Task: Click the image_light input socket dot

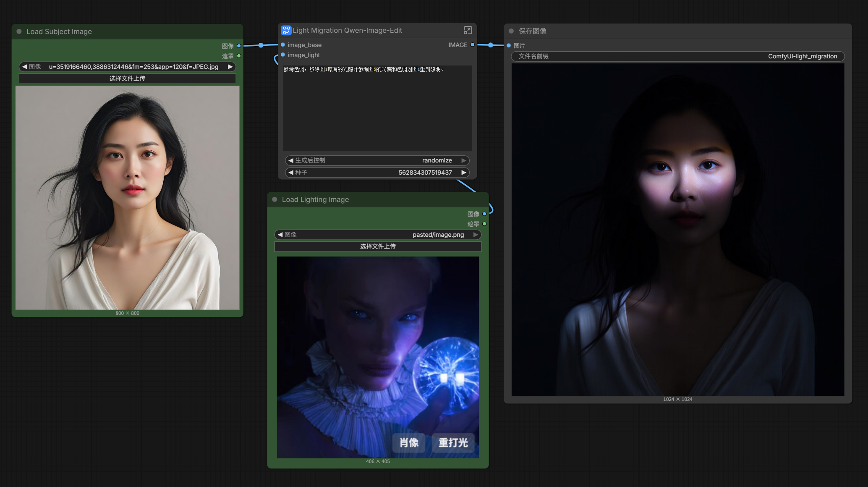Action: tap(283, 55)
